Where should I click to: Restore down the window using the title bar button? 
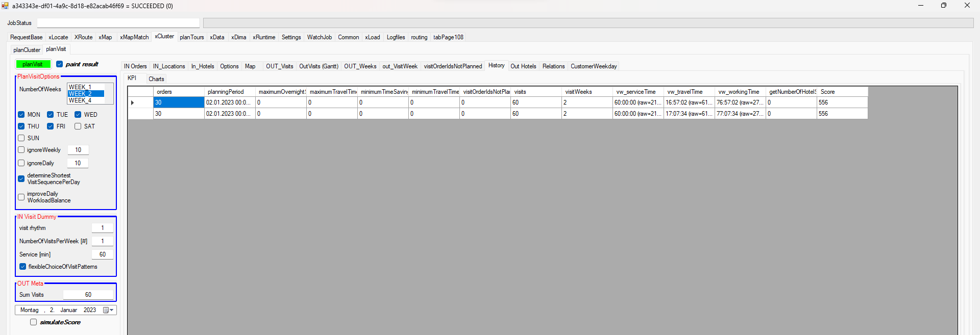click(943, 6)
